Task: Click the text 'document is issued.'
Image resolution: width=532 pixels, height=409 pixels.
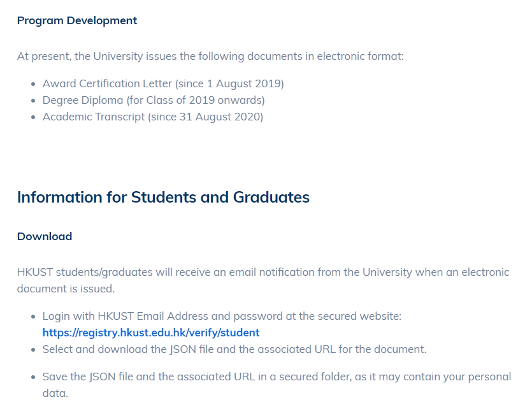Action: click(x=66, y=289)
